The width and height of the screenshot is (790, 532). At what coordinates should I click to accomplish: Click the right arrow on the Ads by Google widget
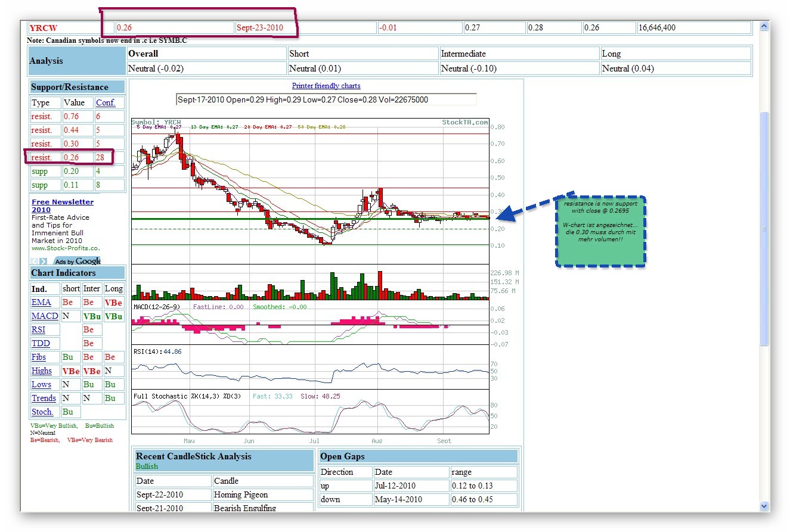43,260
